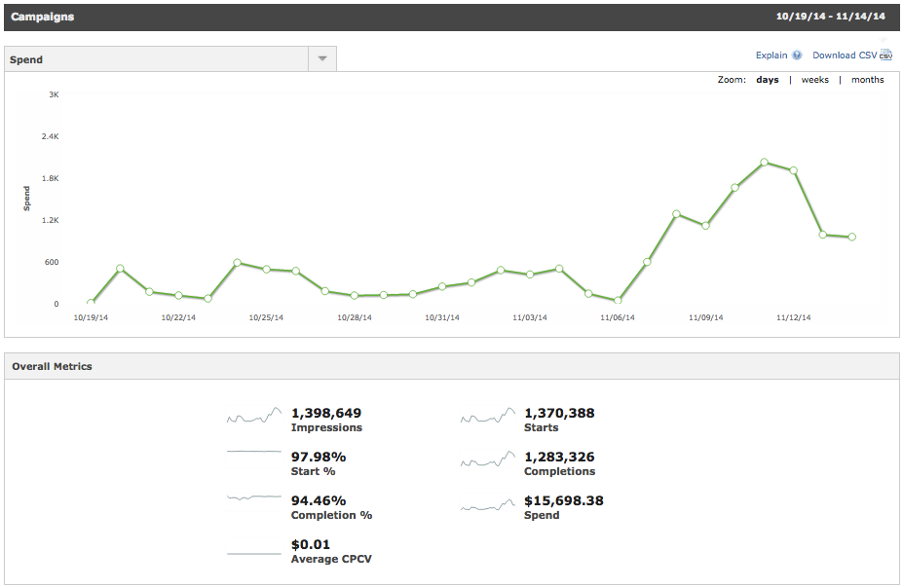Click the Explain link
This screenshot has height=588, width=903.
771,55
